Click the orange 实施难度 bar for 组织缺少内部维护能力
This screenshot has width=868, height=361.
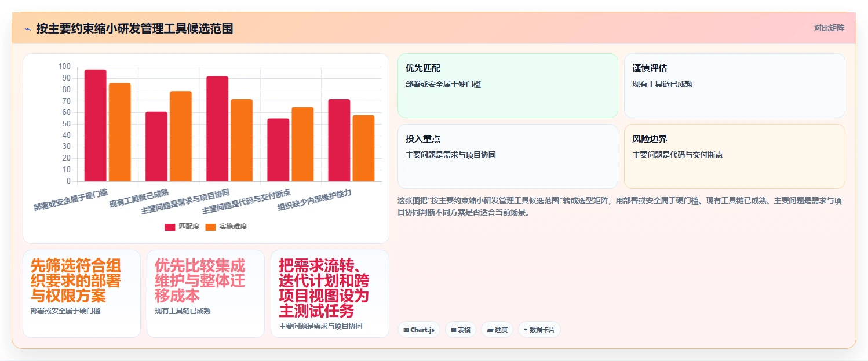[x=364, y=148]
